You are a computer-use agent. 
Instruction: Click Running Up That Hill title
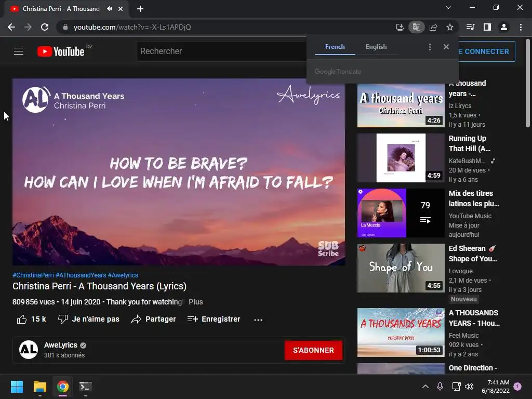pyautogui.click(x=470, y=143)
